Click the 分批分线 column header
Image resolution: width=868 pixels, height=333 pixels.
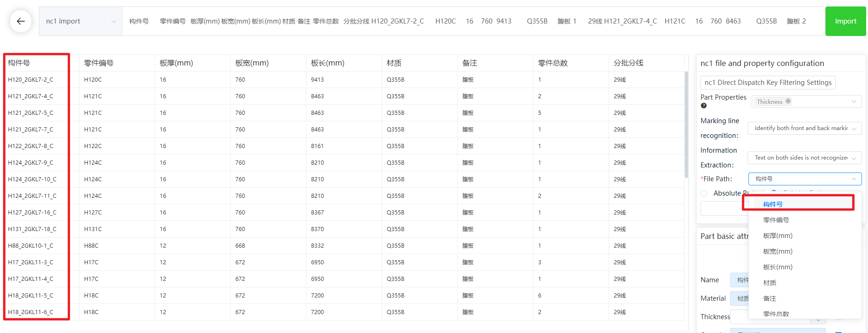pos(647,63)
